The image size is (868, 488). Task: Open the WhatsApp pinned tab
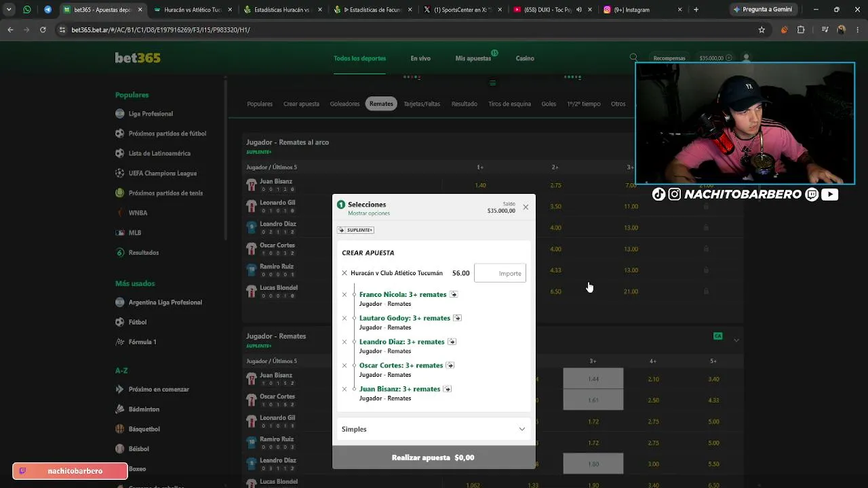pos(27,9)
